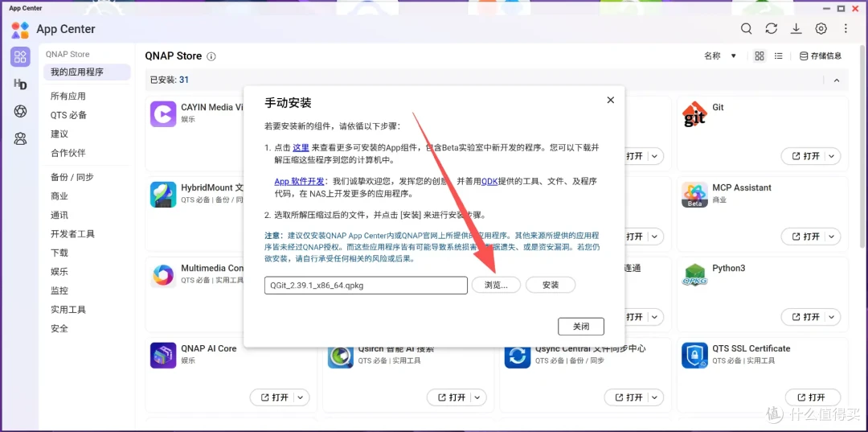Select 娱乐 category
The height and width of the screenshot is (432, 868).
click(59, 271)
